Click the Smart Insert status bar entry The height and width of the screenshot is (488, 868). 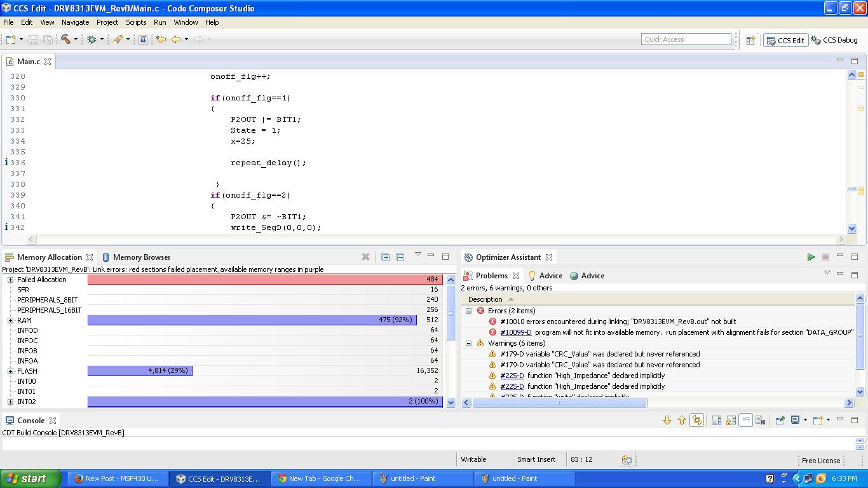(536, 459)
